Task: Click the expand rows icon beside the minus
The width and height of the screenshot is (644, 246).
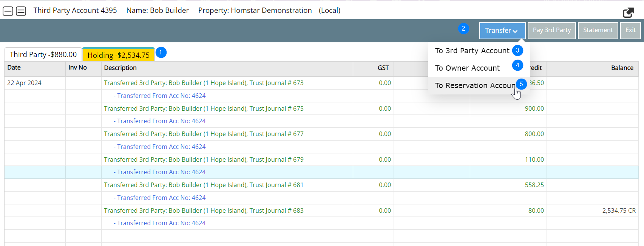Action: 21,11
